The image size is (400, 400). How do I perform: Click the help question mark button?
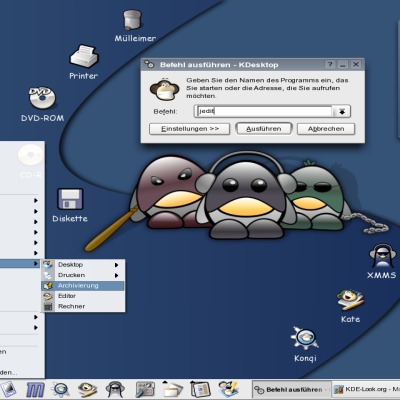(x=330, y=64)
